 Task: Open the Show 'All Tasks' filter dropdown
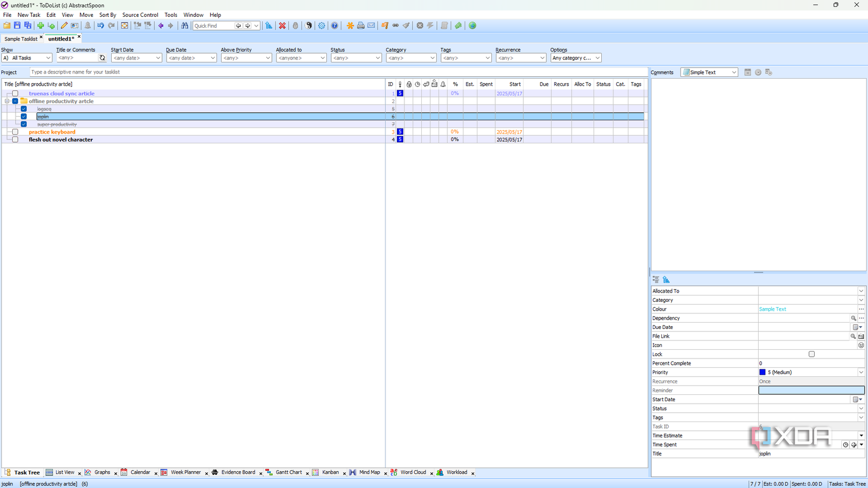[x=27, y=58]
